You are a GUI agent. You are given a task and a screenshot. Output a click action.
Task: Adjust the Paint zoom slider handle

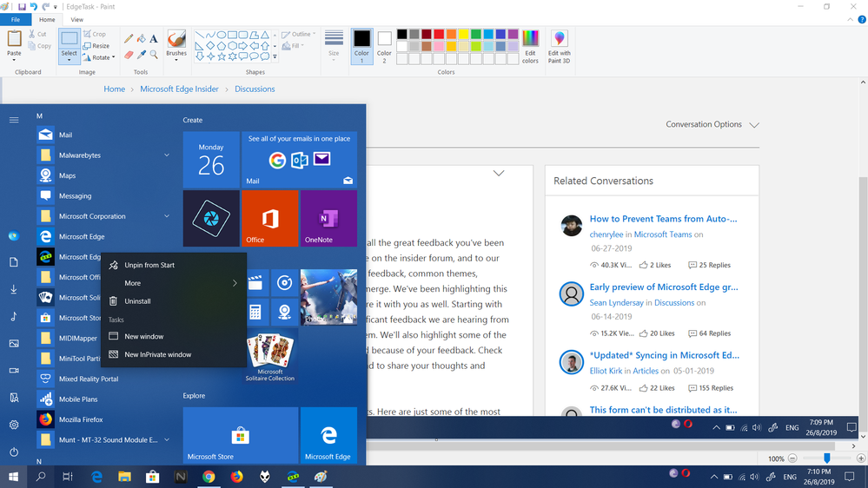tap(826, 458)
